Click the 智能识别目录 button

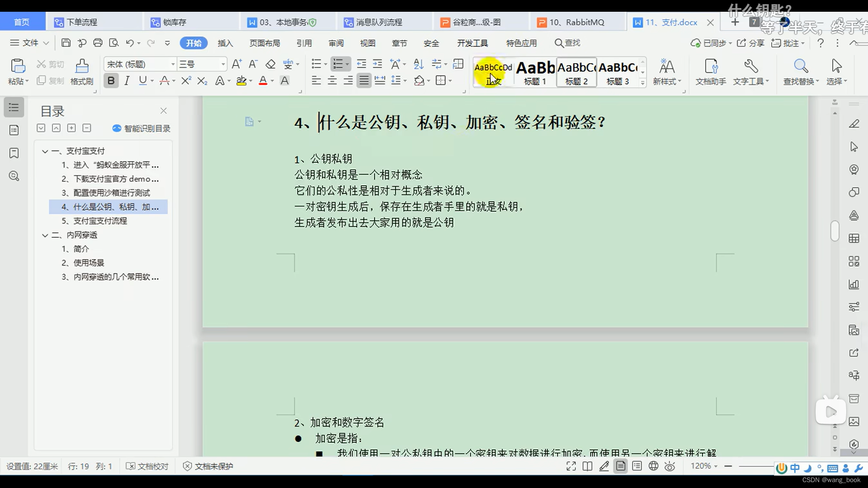142,129
